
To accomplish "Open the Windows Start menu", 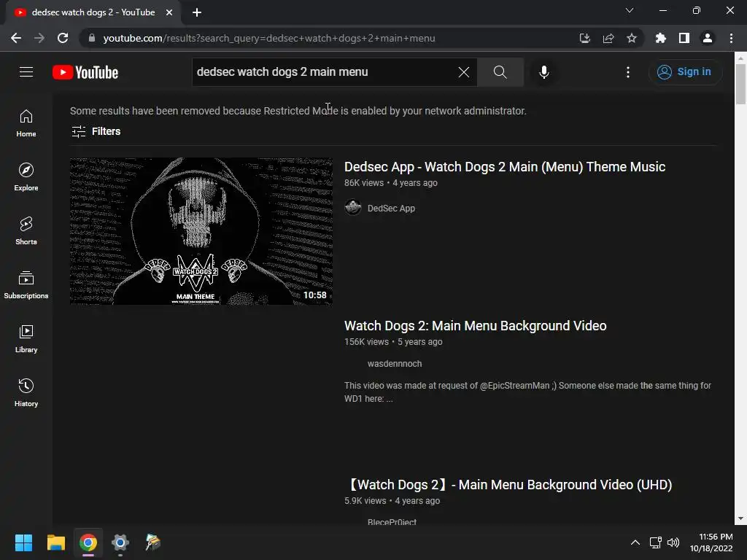I will pos(23,542).
